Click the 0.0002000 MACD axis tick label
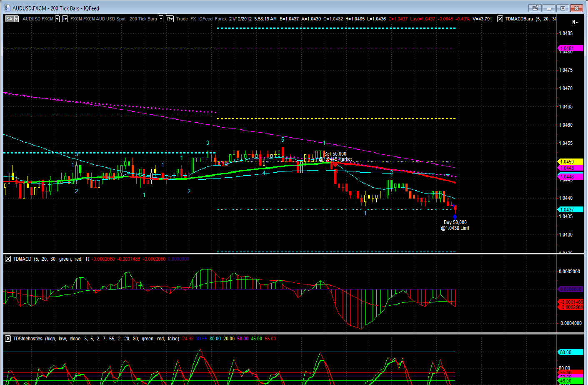Screen dimensions: 588x385 pyautogui.click(x=569, y=272)
